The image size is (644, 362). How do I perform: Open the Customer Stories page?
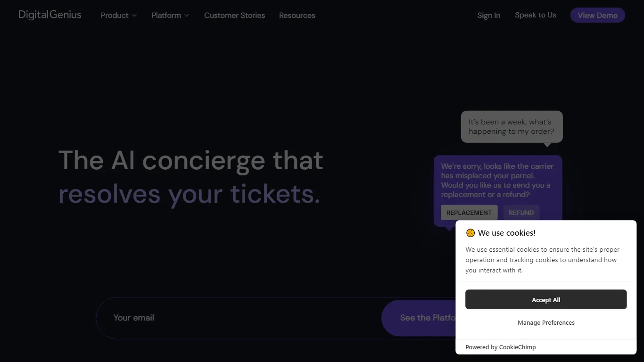[234, 16]
